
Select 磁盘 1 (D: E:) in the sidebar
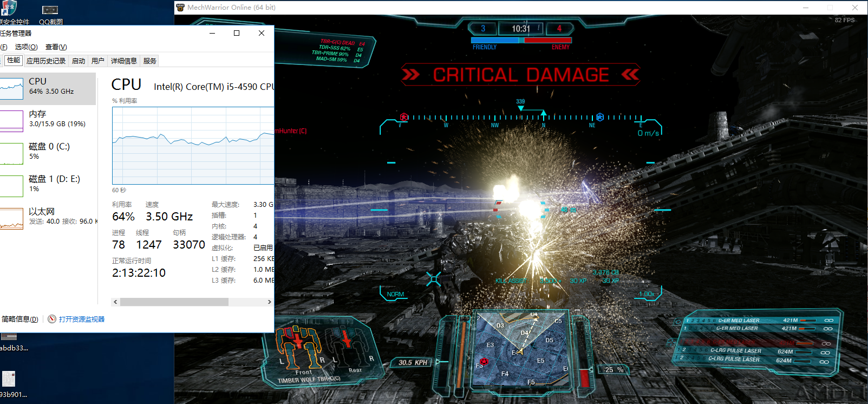[48, 186]
